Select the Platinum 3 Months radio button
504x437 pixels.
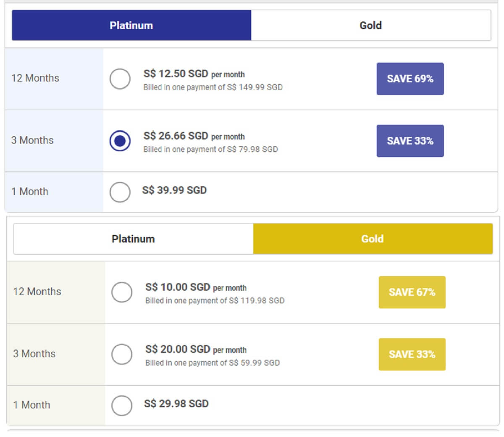(x=120, y=141)
